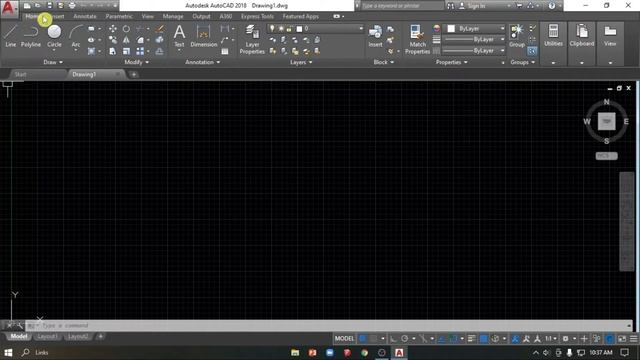Viewport: 640px width, 360px height.
Task: Toggle grid display in status bar
Action: [x=362, y=338]
